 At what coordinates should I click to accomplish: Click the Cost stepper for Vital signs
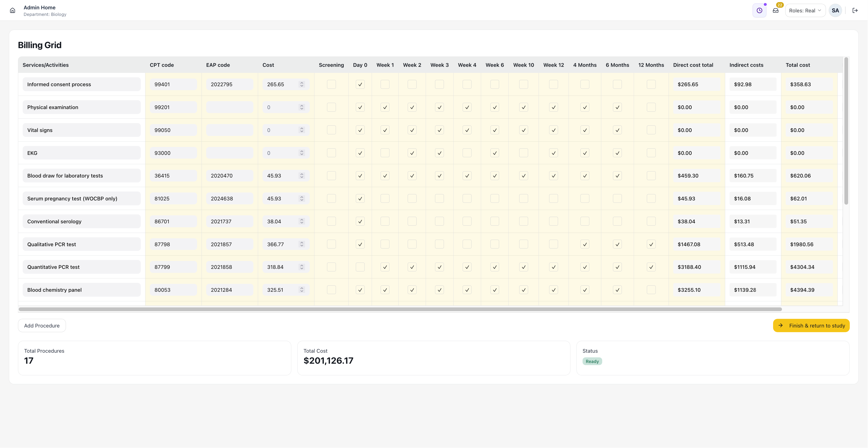coord(302,130)
